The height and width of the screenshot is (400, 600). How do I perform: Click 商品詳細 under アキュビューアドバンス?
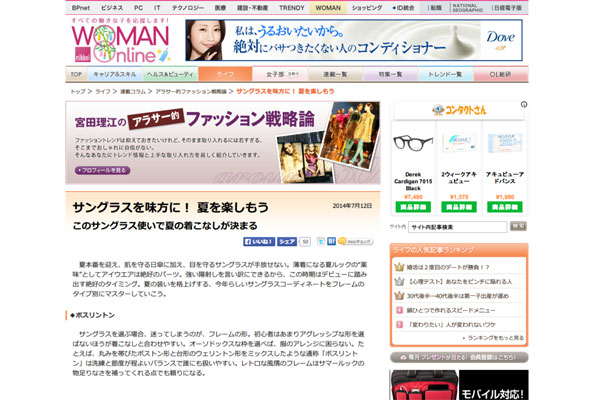[505, 207]
